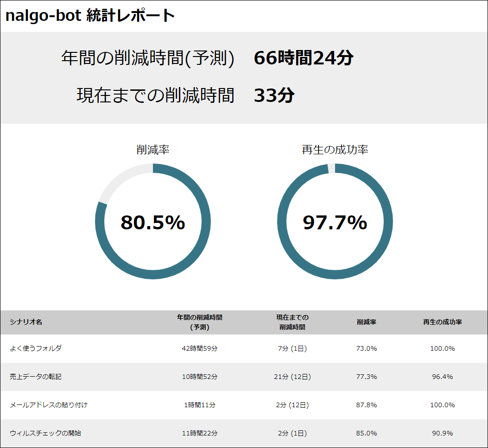The image size is (488, 448).
Task: Select the 66時間24分 annual forecast value
Action: pos(304,58)
